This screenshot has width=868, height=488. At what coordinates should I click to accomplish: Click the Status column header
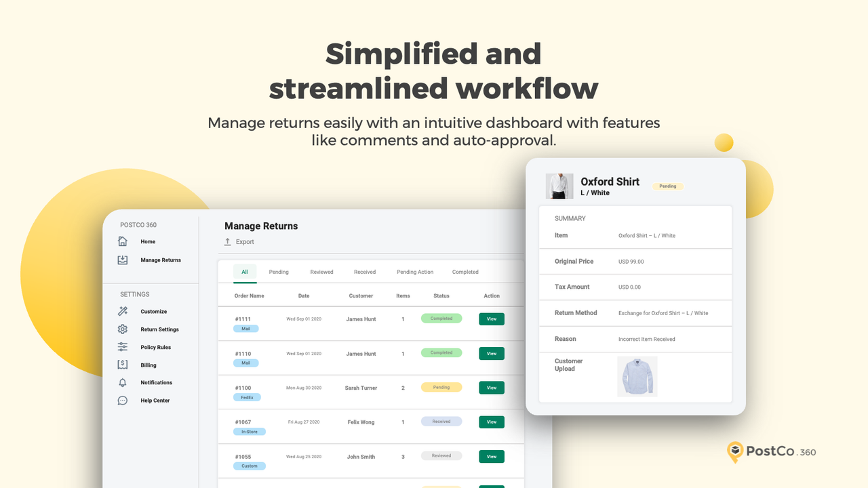(441, 296)
